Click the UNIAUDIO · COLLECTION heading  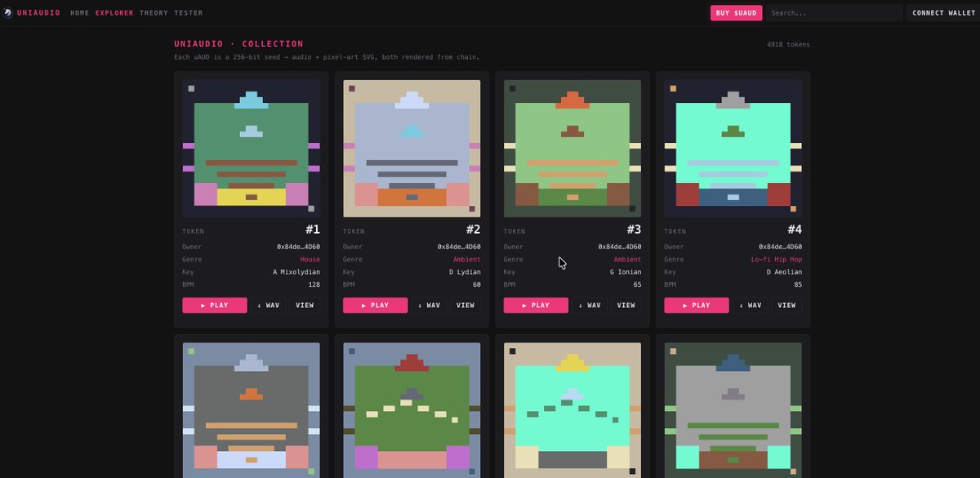(x=238, y=44)
